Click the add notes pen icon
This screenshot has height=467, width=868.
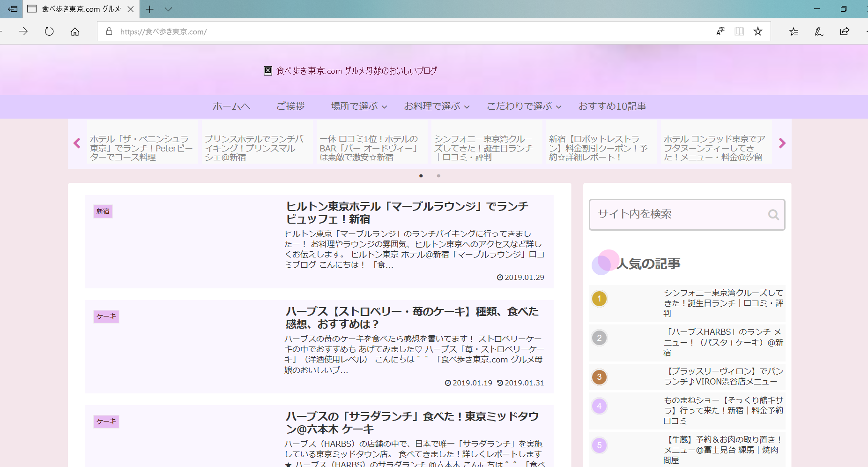[x=819, y=31]
